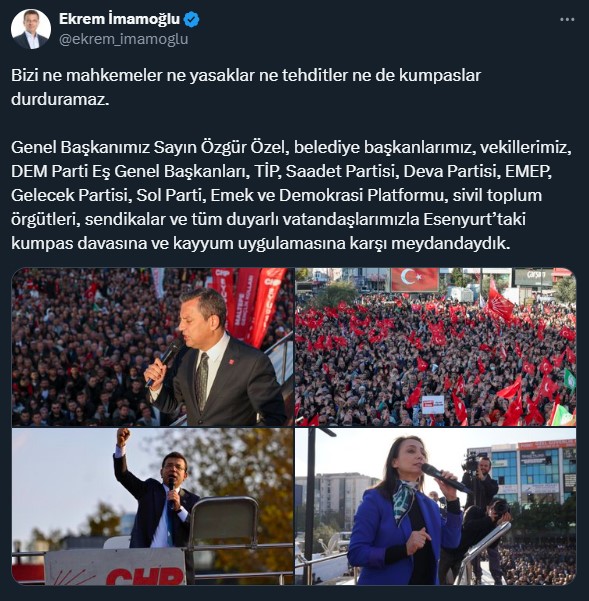
Task: Click the large Turkish flag banner on building
Action: click(415, 279)
